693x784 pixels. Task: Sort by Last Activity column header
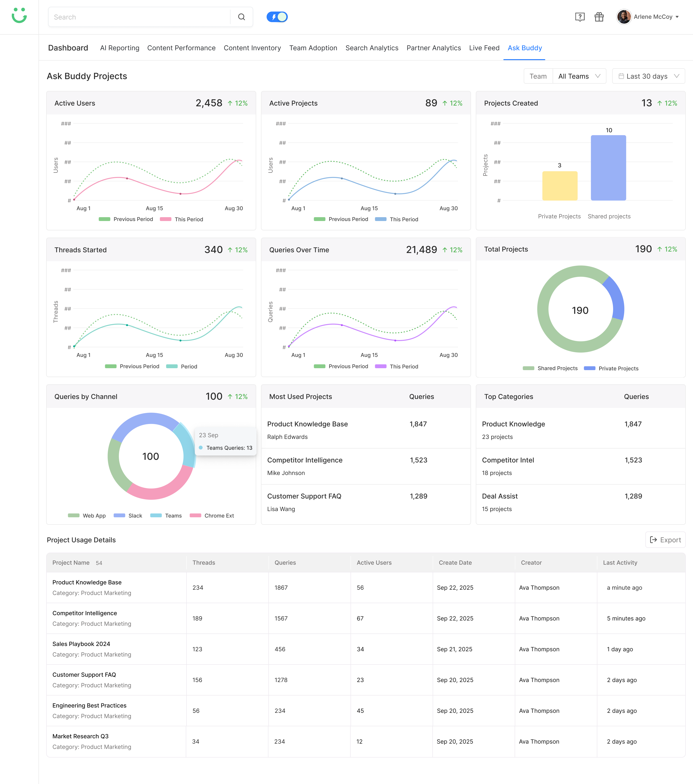tap(620, 562)
